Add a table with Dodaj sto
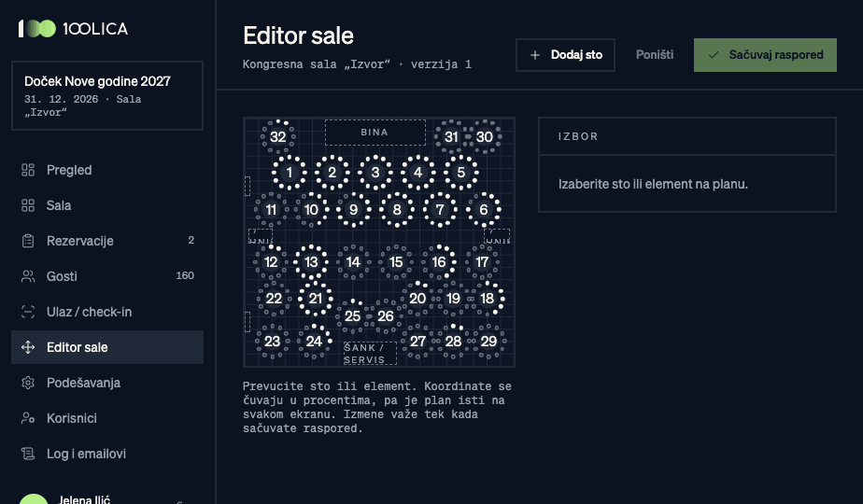 (565, 54)
